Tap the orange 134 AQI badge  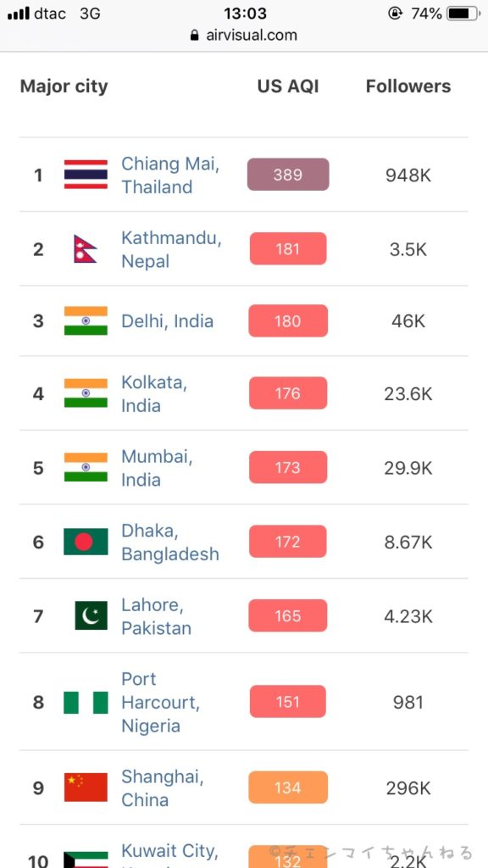click(288, 787)
